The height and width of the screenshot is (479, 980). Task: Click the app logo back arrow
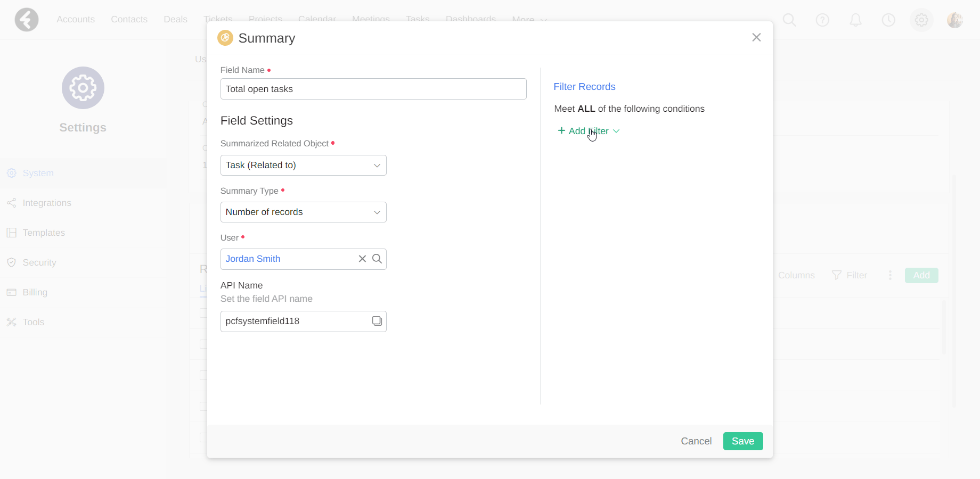tap(27, 20)
